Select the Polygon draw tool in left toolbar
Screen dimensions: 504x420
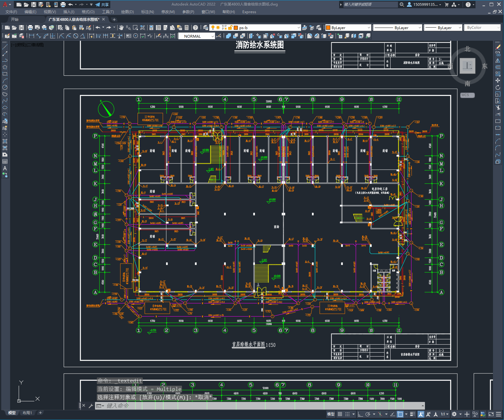click(5, 67)
